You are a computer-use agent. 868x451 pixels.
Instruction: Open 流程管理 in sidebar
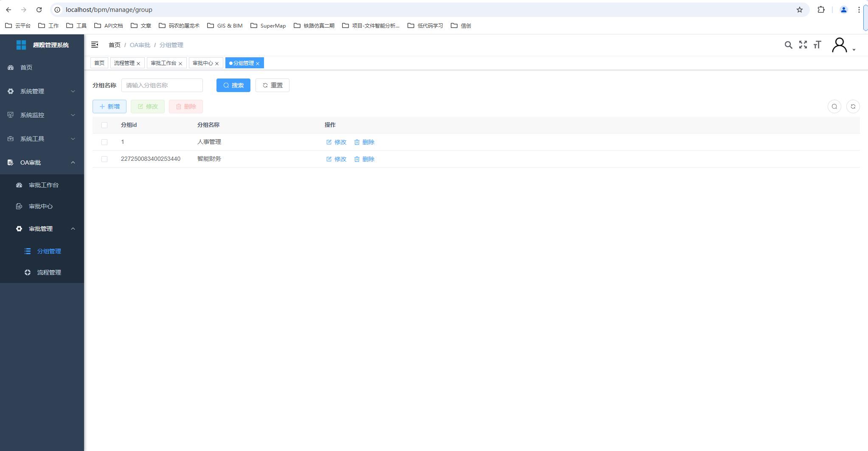42,272
